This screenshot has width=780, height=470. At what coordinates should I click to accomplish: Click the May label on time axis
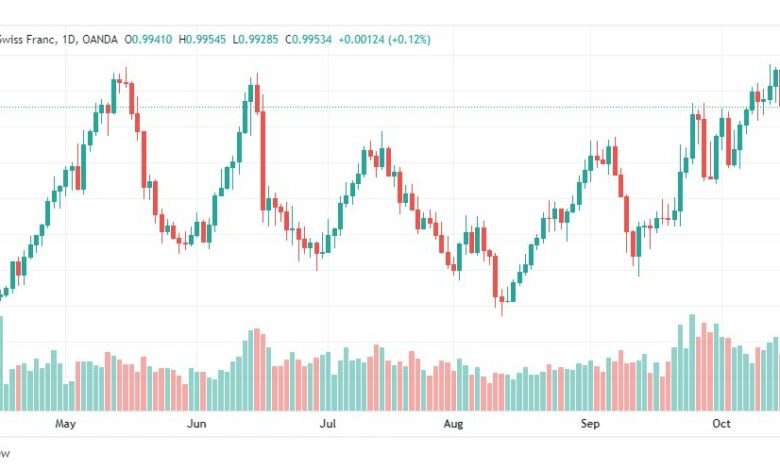point(65,424)
